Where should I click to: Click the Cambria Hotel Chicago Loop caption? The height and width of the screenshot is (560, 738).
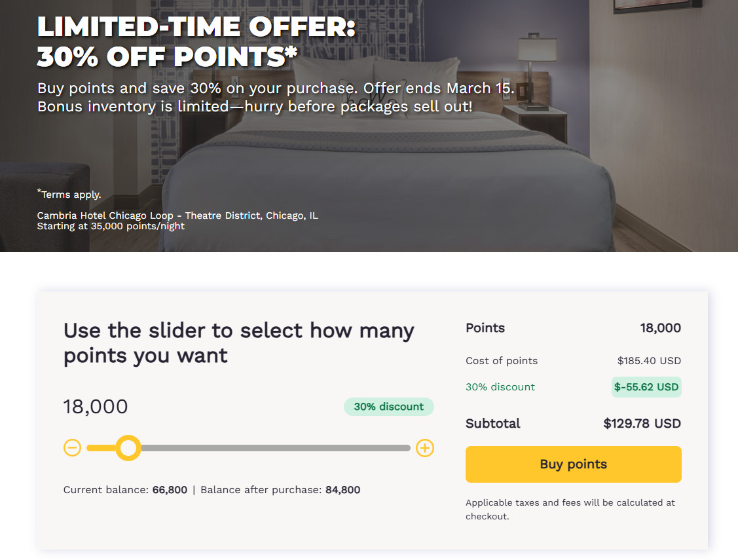point(177,215)
